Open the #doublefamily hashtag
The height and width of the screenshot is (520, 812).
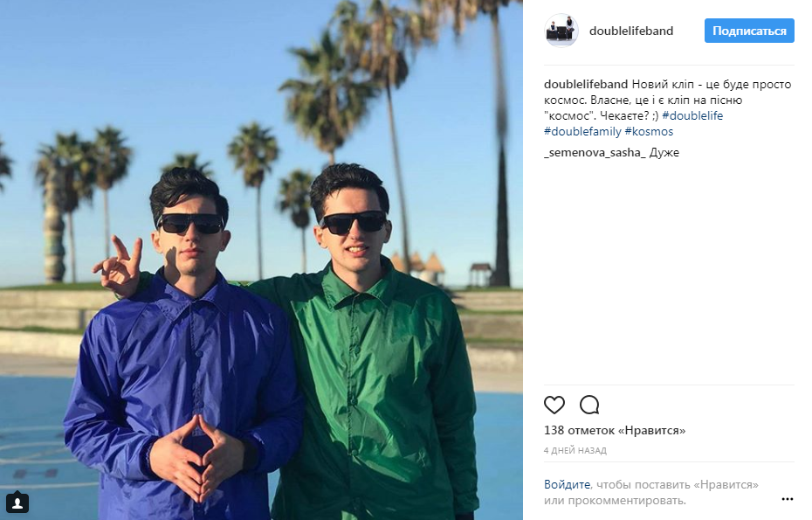(582, 132)
